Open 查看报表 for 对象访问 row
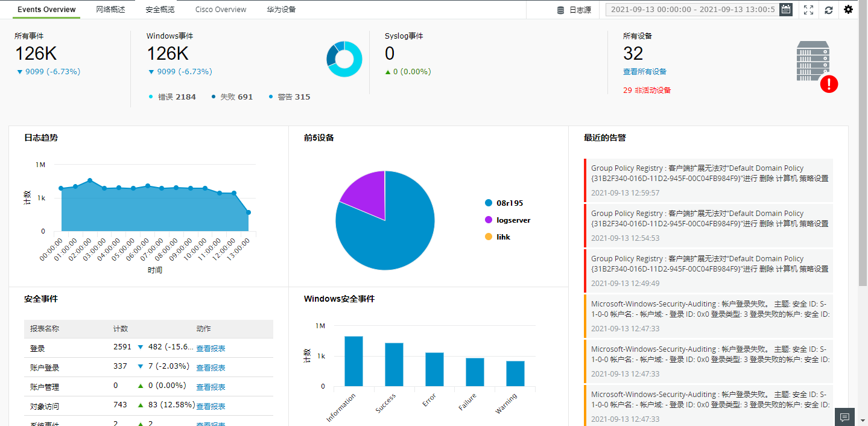This screenshot has width=868, height=426. (x=211, y=406)
